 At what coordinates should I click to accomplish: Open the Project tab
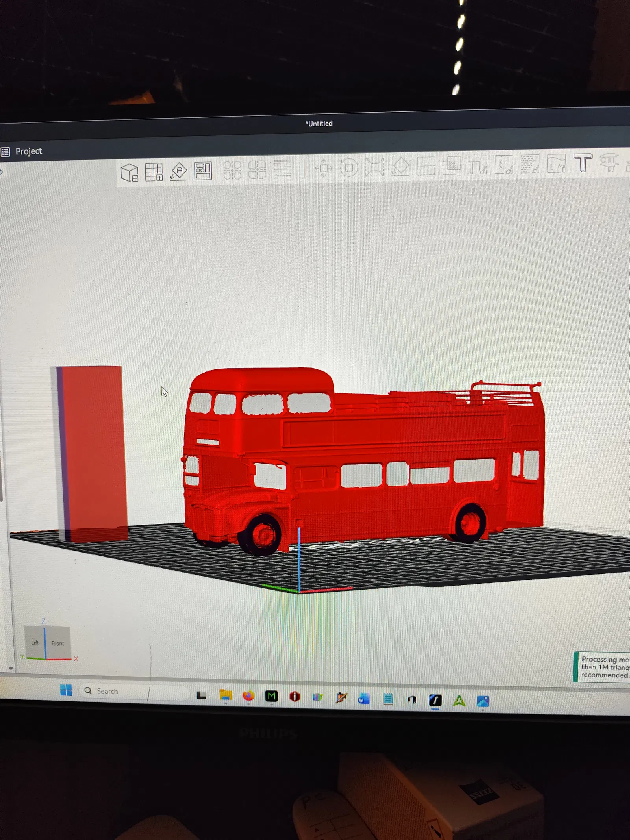[29, 151]
